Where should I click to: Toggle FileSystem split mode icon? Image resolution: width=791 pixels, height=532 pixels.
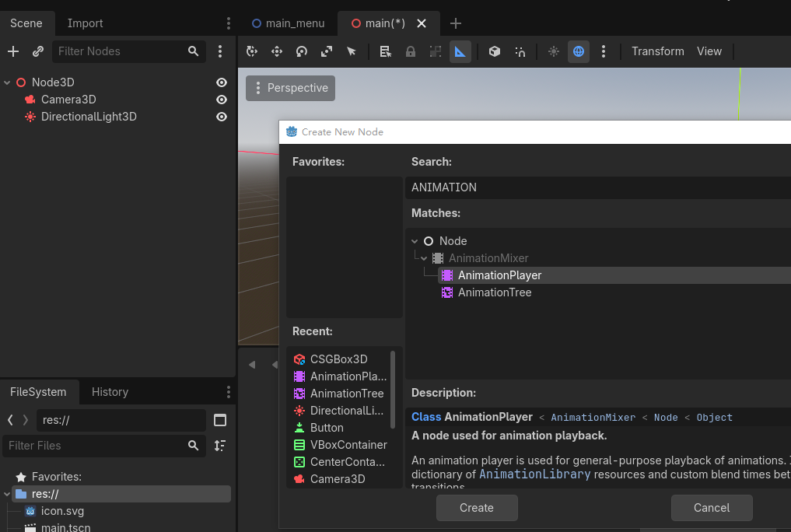click(220, 420)
